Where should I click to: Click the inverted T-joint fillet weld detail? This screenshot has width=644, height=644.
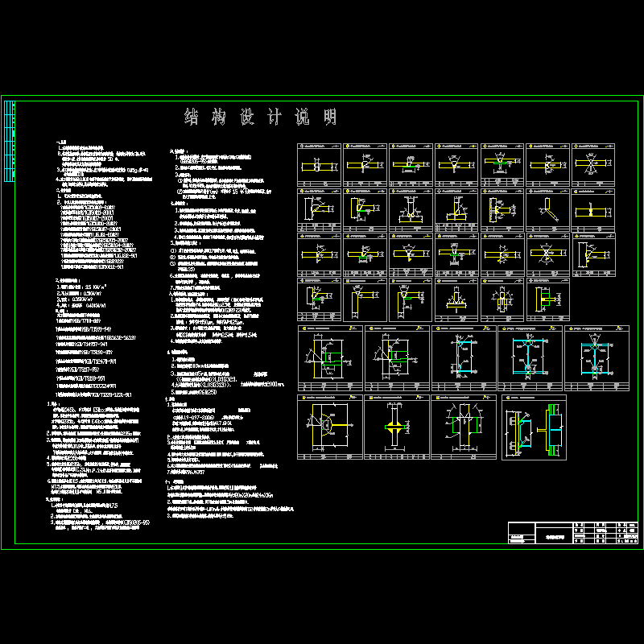tap(456, 298)
